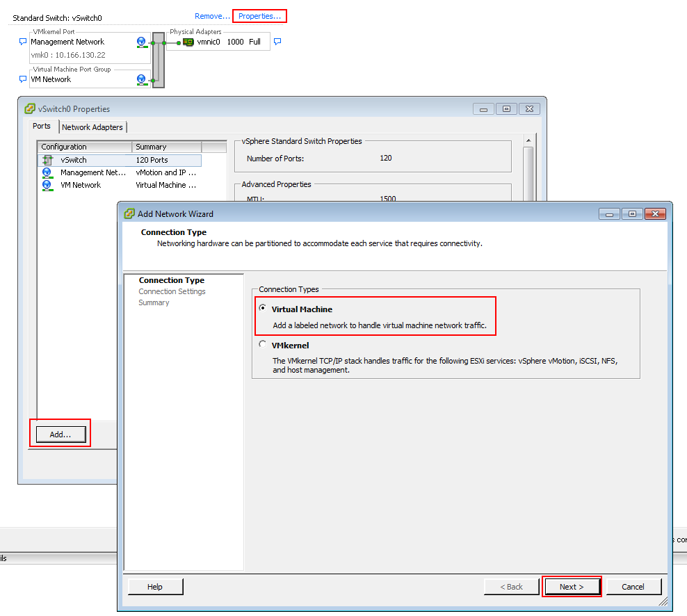The height and width of the screenshot is (616, 687).
Task: Minimize the vSwitch0 Properties window
Action: (x=484, y=109)
